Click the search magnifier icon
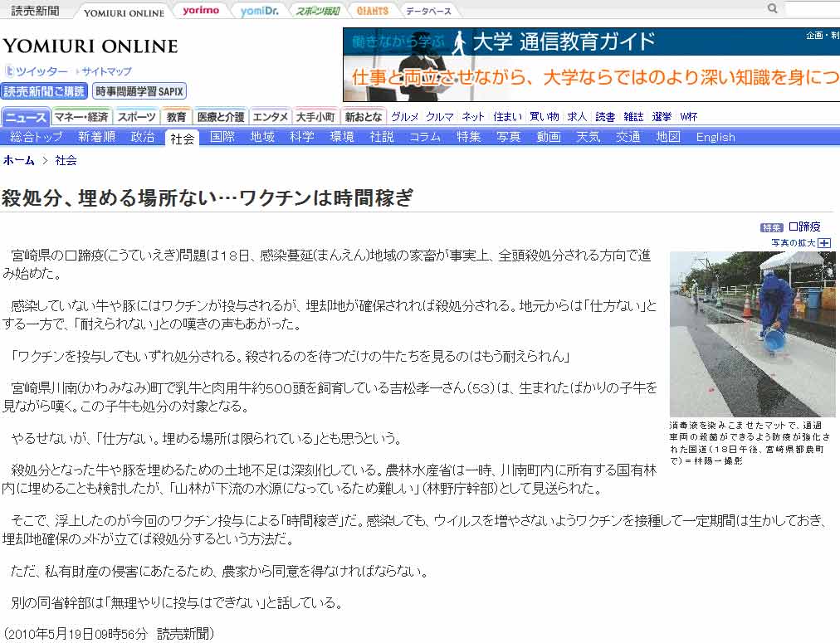The image size is (840, 643). (773, 9)
